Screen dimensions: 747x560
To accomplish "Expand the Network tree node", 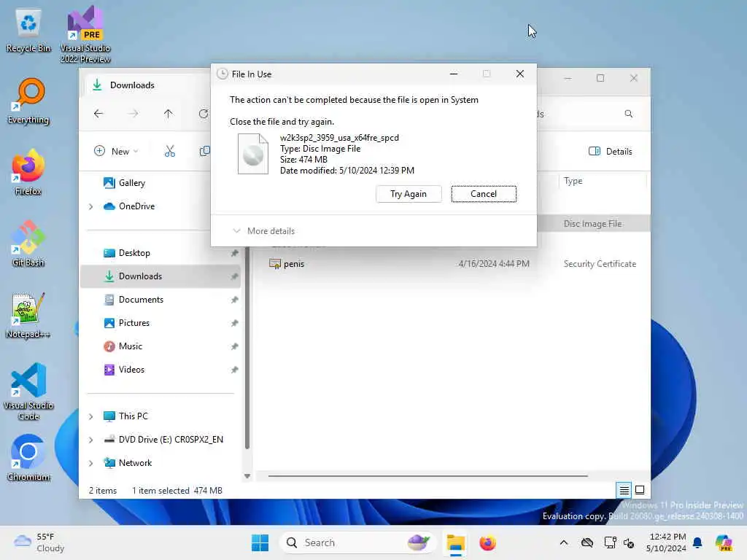I will [91, 463].
